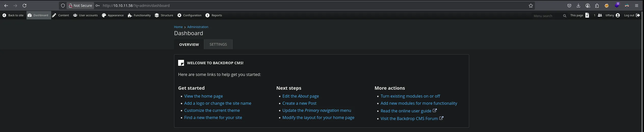Click the Back to site arrow icon
Screen dimensions: 644x132
(x=4, y=15)
